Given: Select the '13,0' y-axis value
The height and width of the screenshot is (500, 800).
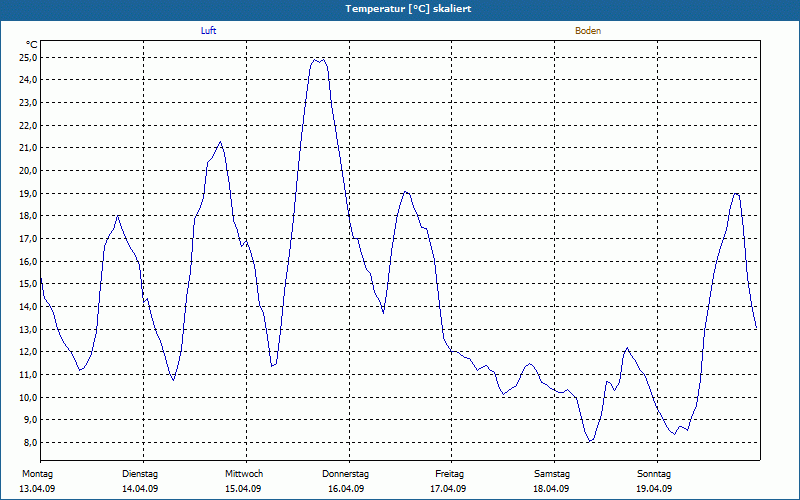Looking at the screenshot, I should [x=28, y=329].
